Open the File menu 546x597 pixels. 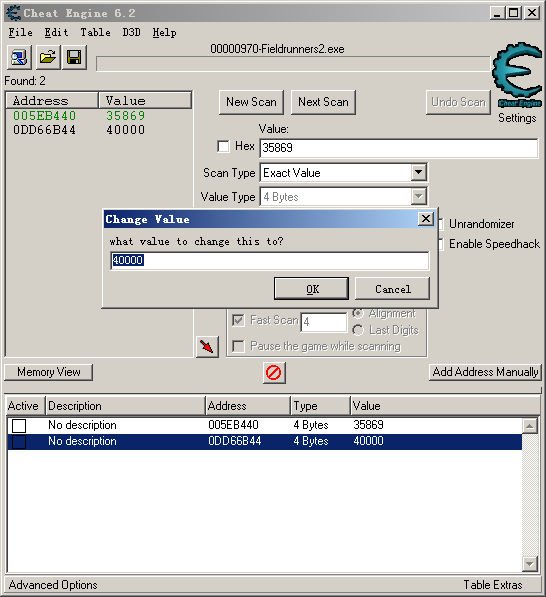pyautogui.click(x=21, y=32)
